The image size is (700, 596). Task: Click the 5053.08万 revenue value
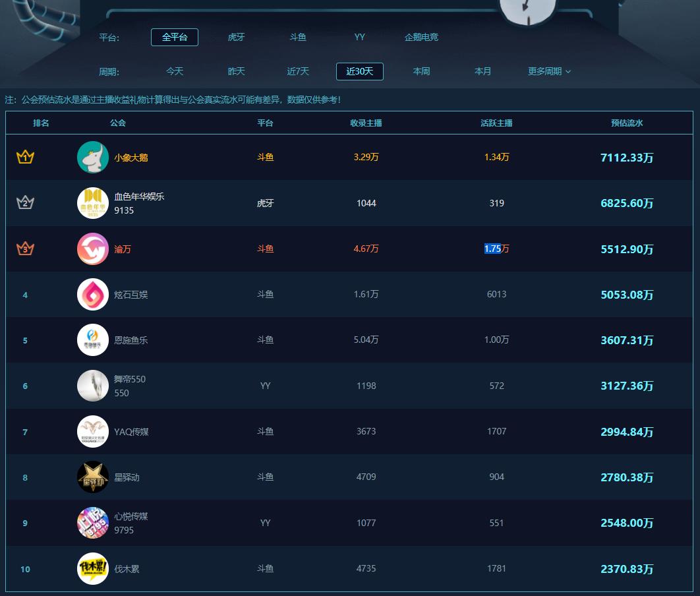[x=627, y=295]
